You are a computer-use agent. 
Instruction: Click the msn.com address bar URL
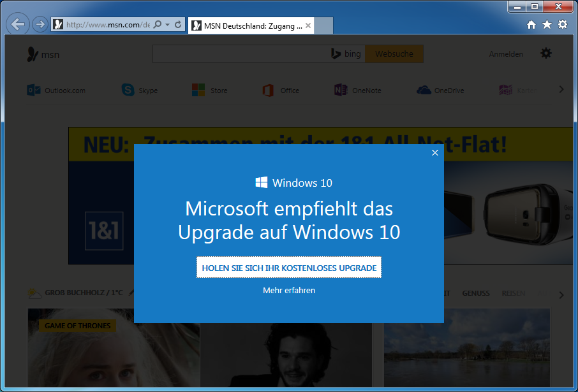(108, 25)
